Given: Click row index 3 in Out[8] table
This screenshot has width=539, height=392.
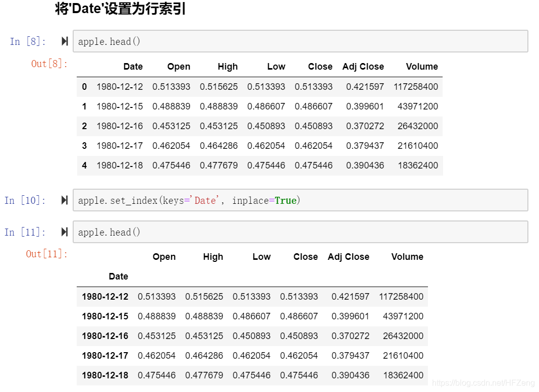Looking at the screenshot, I should click(84, 146).
